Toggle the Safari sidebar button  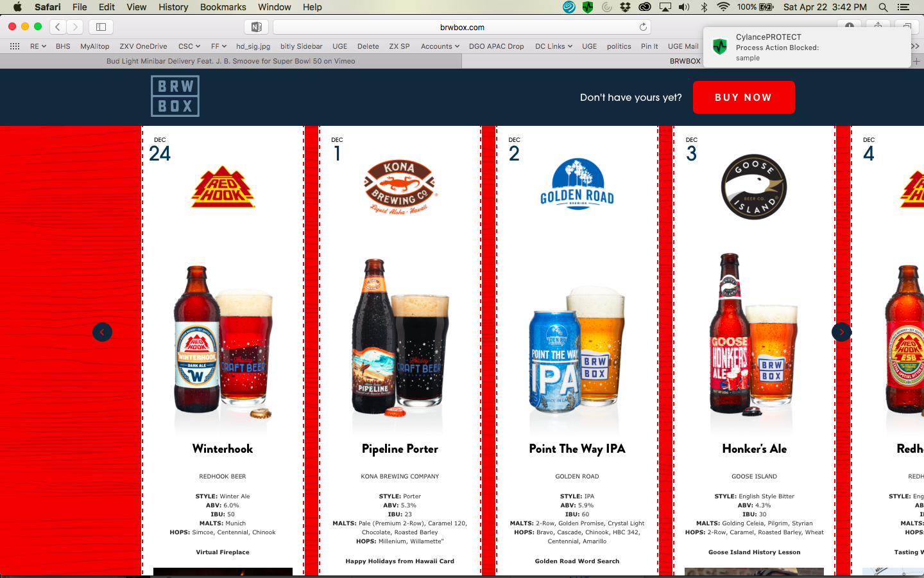coord(101,27)
